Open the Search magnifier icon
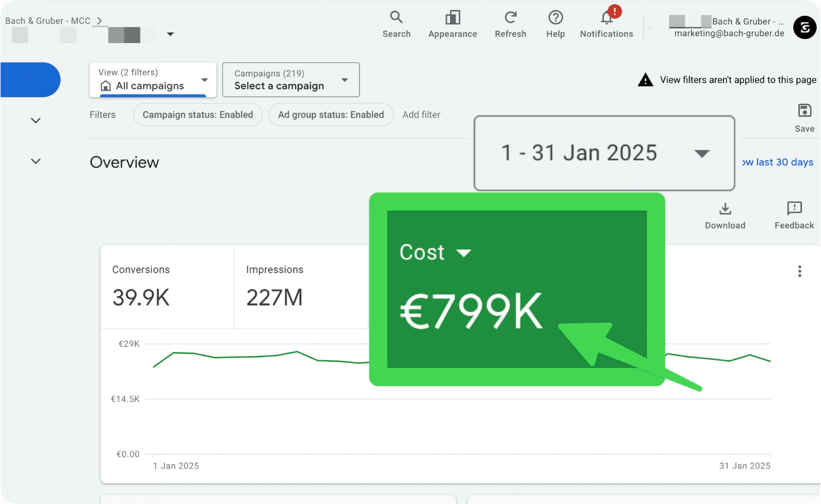Viewport: 821px width, 504px height. click(x=396, y=17)
